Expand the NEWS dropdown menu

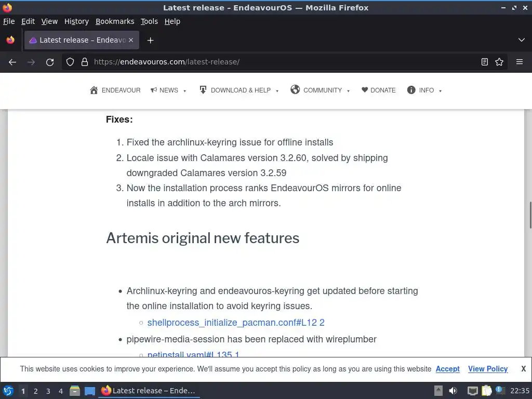tap(168, 90)
